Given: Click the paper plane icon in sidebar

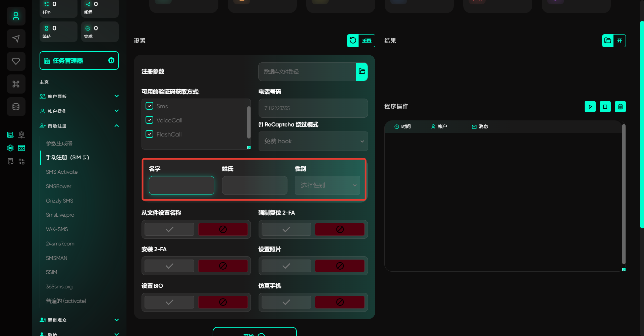Looking at the screenshot, I should tap(16, 39).
